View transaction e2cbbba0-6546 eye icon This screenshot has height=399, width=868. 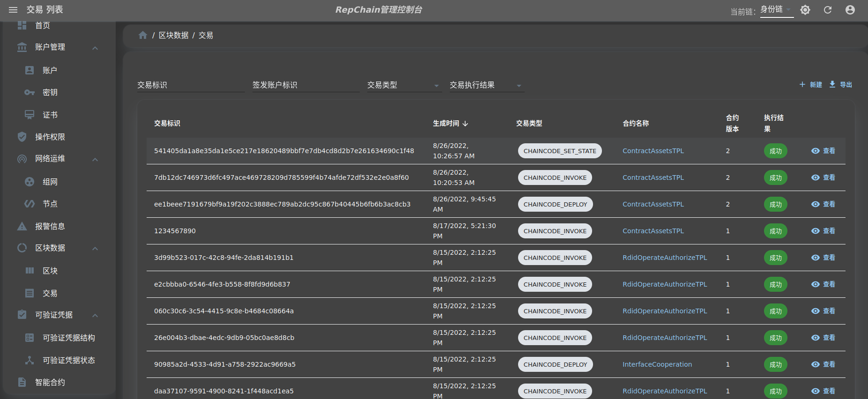(x=816, y=284)
